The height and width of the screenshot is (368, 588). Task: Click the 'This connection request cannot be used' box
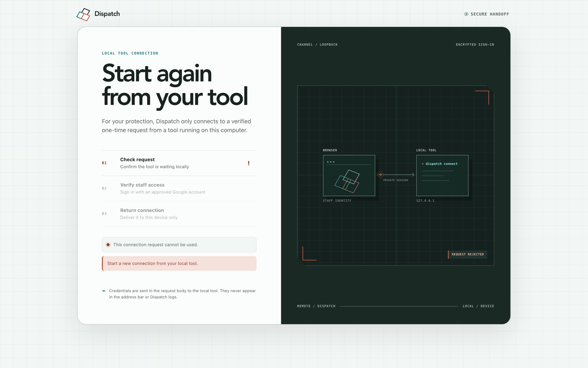pos(179,245)
